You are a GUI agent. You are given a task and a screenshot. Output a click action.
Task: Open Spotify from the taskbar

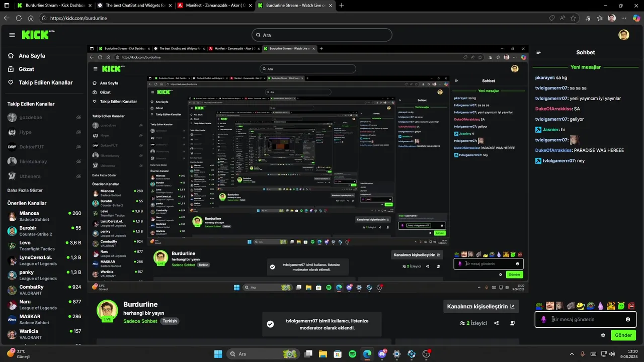pyautogui.click(x=353, y=354)
